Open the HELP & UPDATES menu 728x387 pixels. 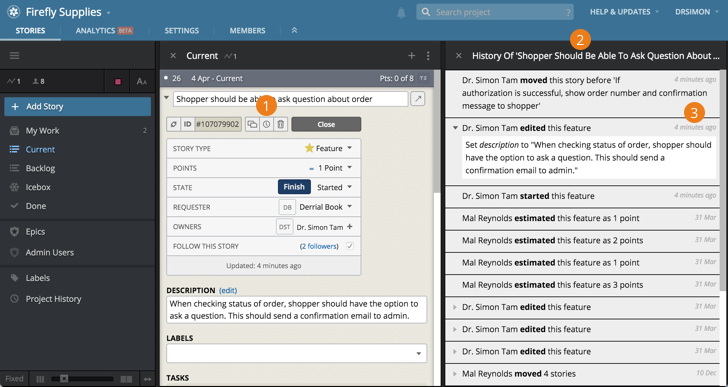[x=624, y=12]
